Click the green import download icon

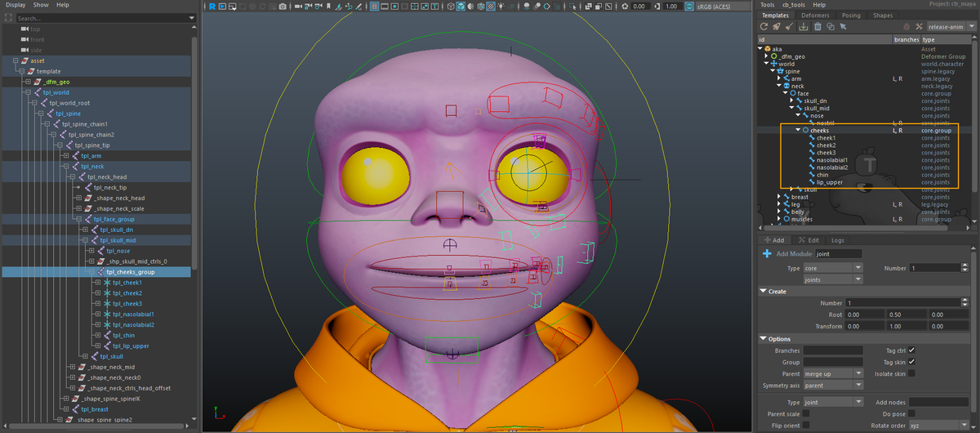click(x=804, y=26)
